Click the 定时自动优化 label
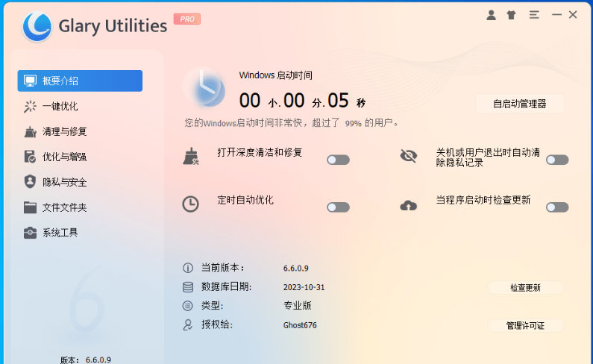Viewport: 593px width, 364px height. 245,200
